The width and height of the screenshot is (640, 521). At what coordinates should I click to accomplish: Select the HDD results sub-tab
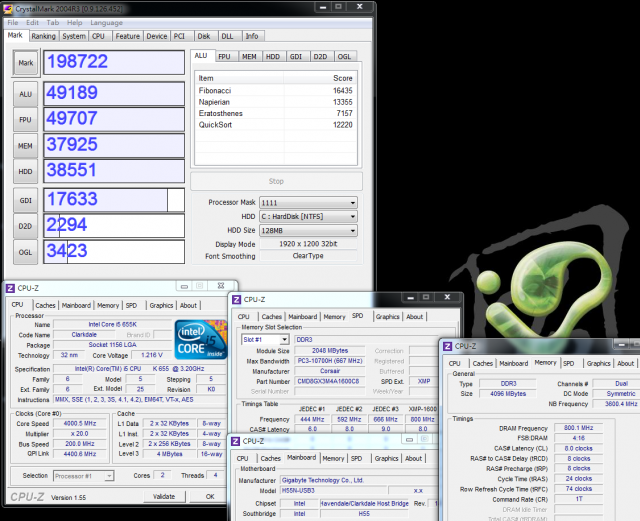(x=273, y=57)
